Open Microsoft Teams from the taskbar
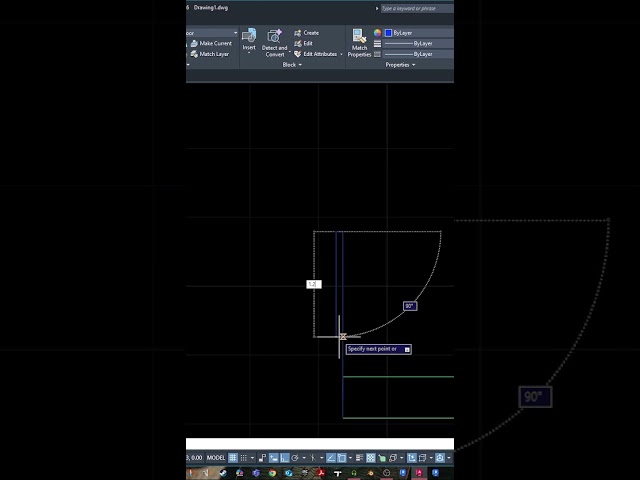This screenshot has width=640, height=480. [256, 473]
